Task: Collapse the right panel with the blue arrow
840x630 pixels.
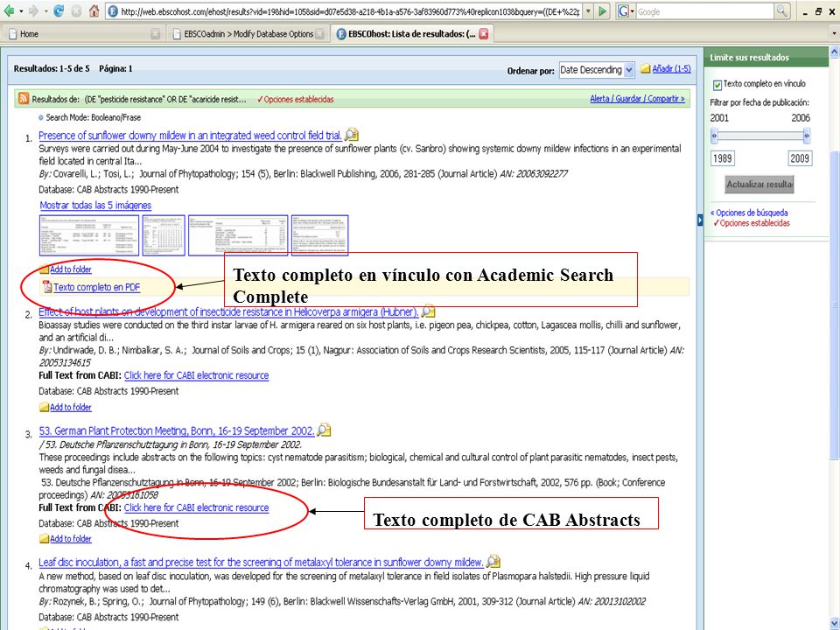Action: point(700,220)
